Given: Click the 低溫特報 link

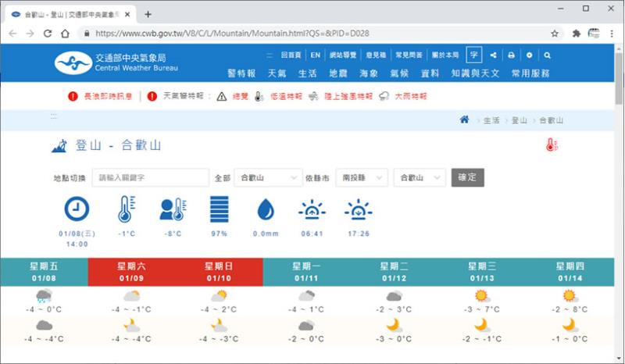Looking at the screenshot, I should pyautogui.click(x=286, y=97).
